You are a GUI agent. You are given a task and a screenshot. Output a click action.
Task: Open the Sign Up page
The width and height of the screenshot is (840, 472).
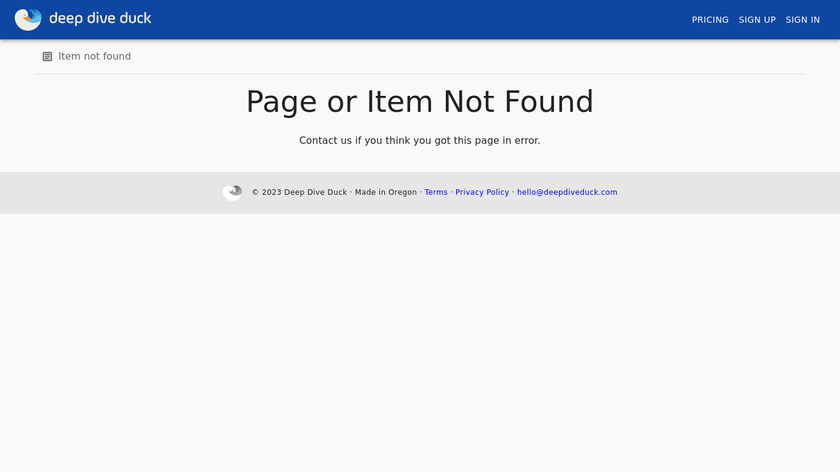click(757, 20)
